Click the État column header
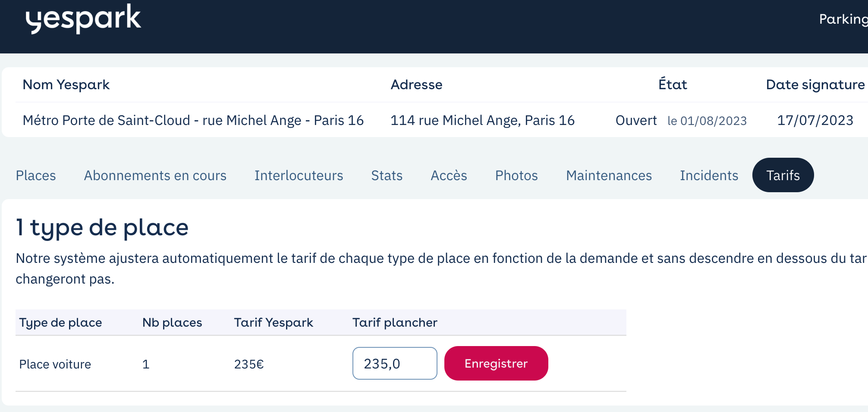This screenshot has height=412, width=868. (x=673, y=84)
